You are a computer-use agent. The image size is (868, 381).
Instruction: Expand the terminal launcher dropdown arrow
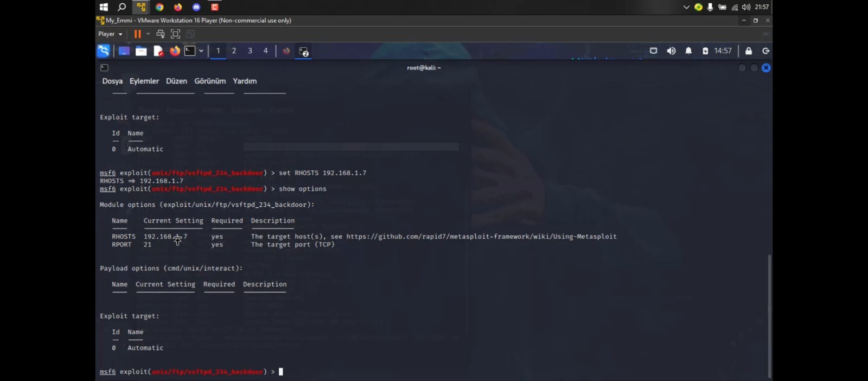point(201,51)
